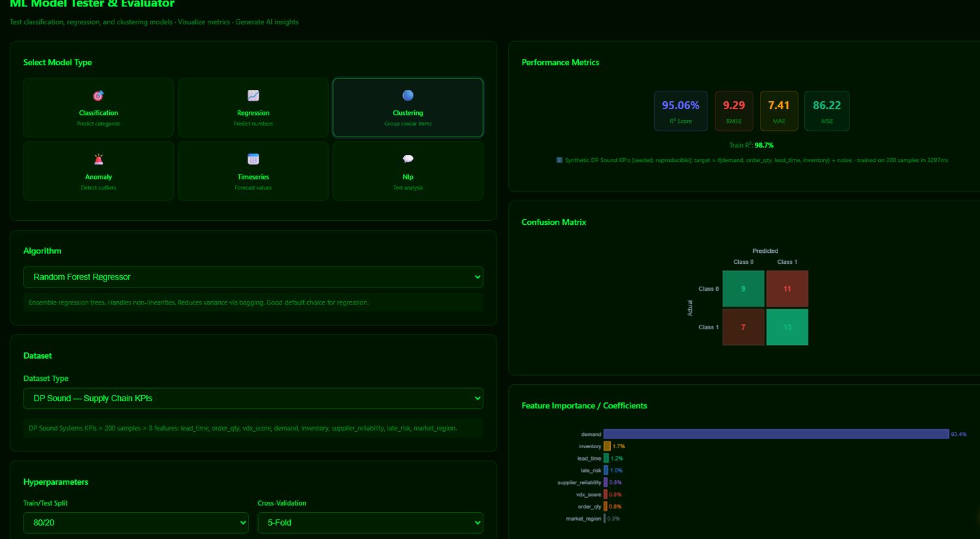This screenshot has height=539, width=980.
Task: Click the Nlp speech bubble icon
Action: click(x=408, y=159)
